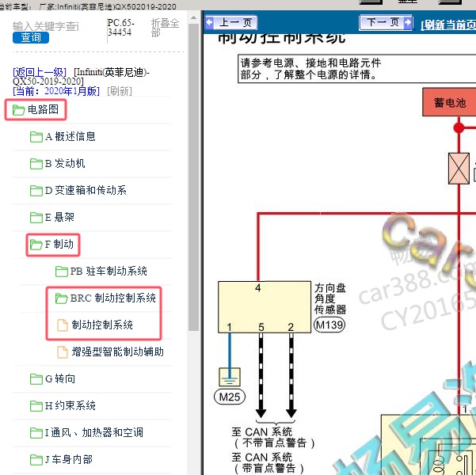The image size is (476, 475).
Task: Click the page icon beside 制动控制系统
Action: coord(63,325)
